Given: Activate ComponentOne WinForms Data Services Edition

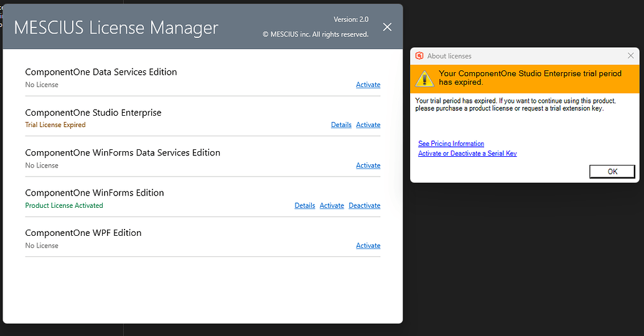Looking at the screenshot, I should tap(368, 166).
